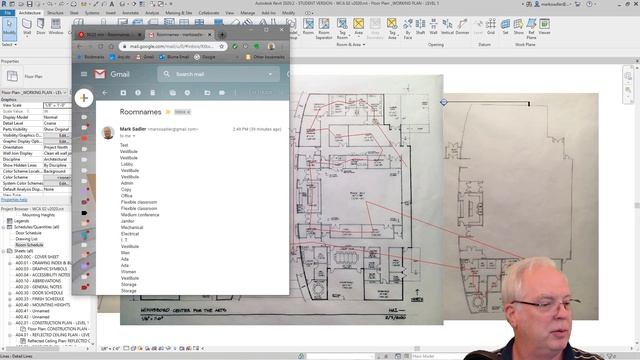
Task: Collapse the Sheets (all) tree node
Action: [x=4, y=251]
